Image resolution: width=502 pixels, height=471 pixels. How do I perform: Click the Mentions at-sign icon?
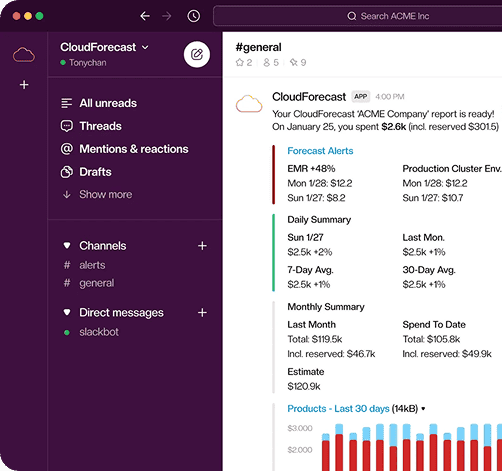coord(67,149)
